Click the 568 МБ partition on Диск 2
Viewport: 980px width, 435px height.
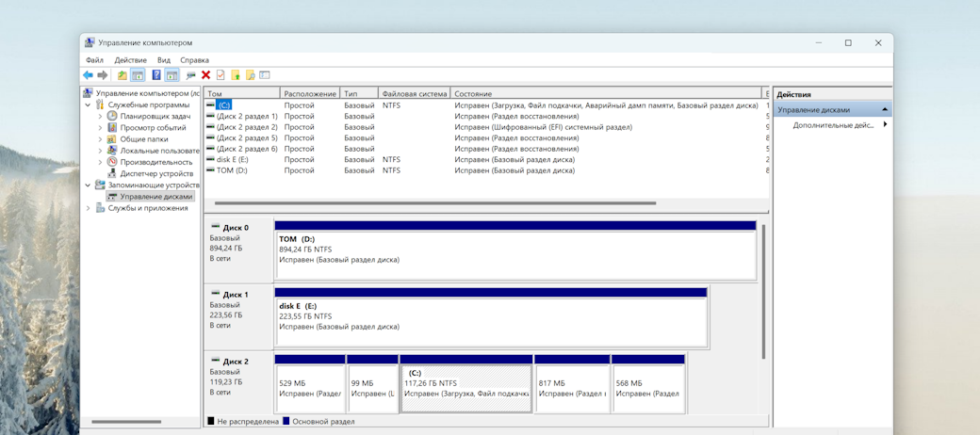[x=648, y=383]
